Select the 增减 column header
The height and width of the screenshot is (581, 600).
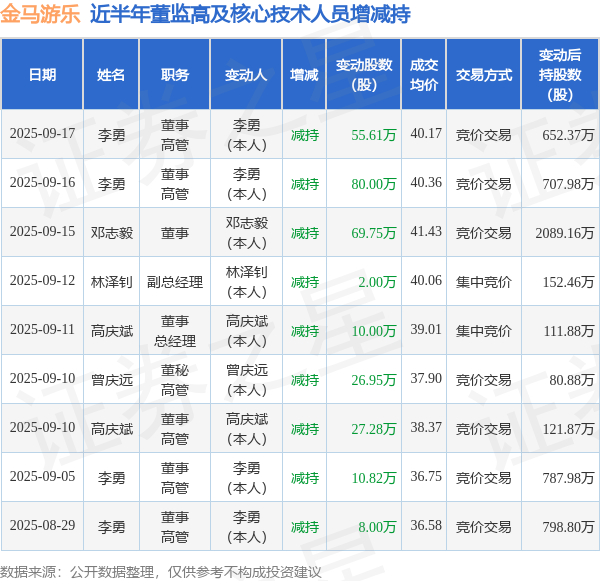304,75
